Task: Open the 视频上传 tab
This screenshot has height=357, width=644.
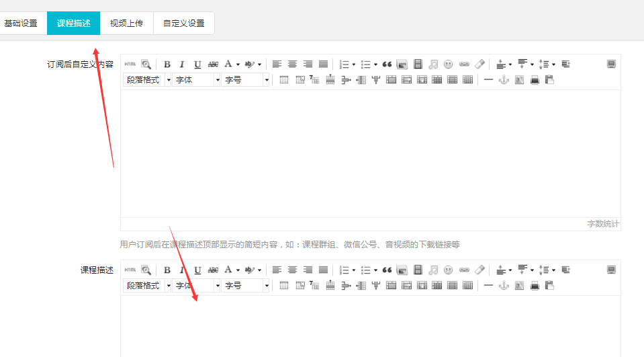Action: pyautogui.click(x=126, y=24)
